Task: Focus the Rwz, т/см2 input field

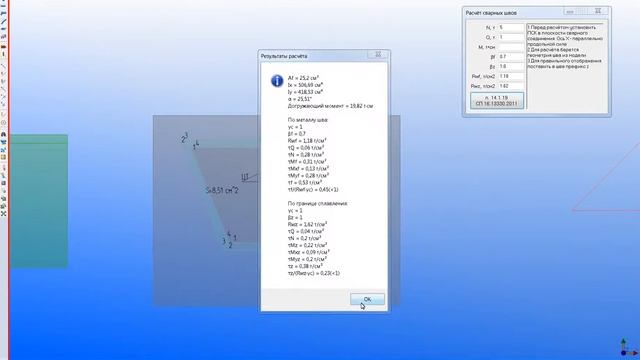Action: point(511,86)
